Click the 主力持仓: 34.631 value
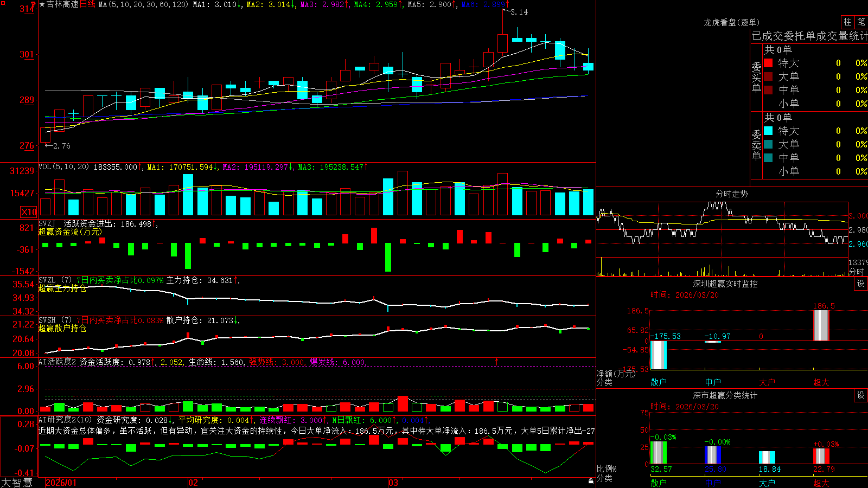 coord(200,280)
